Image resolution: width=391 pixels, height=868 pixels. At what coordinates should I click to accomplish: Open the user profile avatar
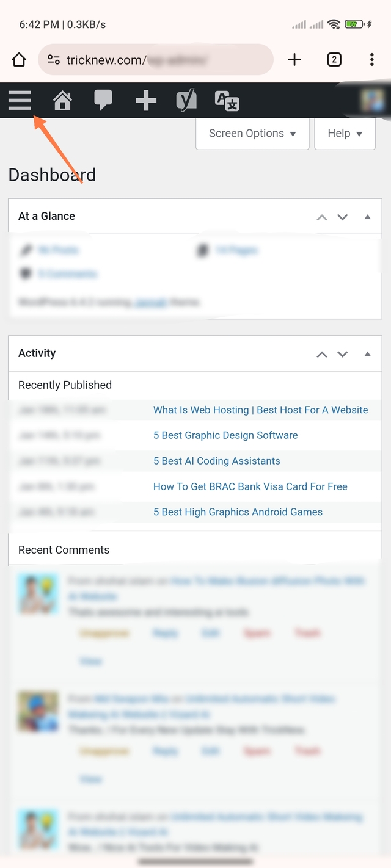(371, 99)
